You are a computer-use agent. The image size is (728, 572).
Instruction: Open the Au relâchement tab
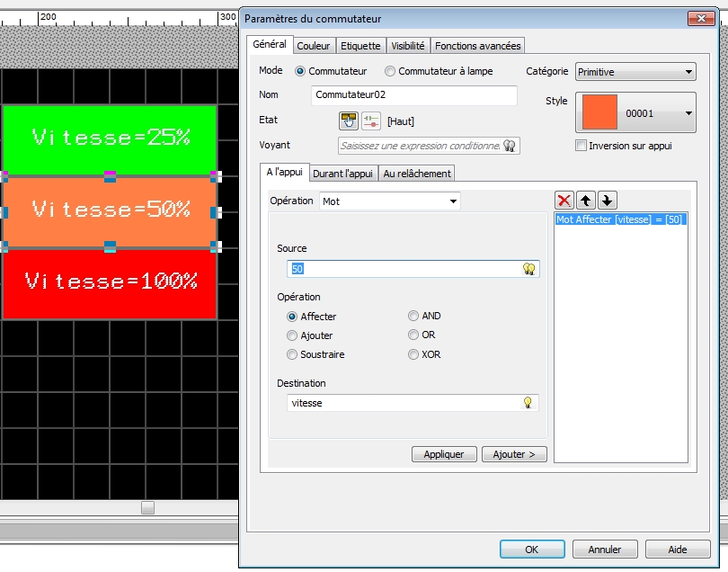(x=417, y=174)
